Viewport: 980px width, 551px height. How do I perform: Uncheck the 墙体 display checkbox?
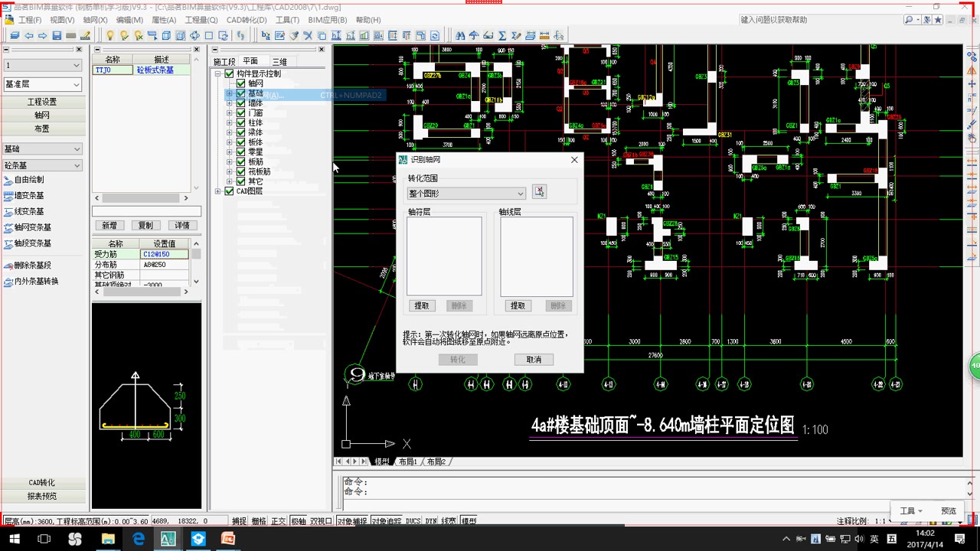point(241,103)
